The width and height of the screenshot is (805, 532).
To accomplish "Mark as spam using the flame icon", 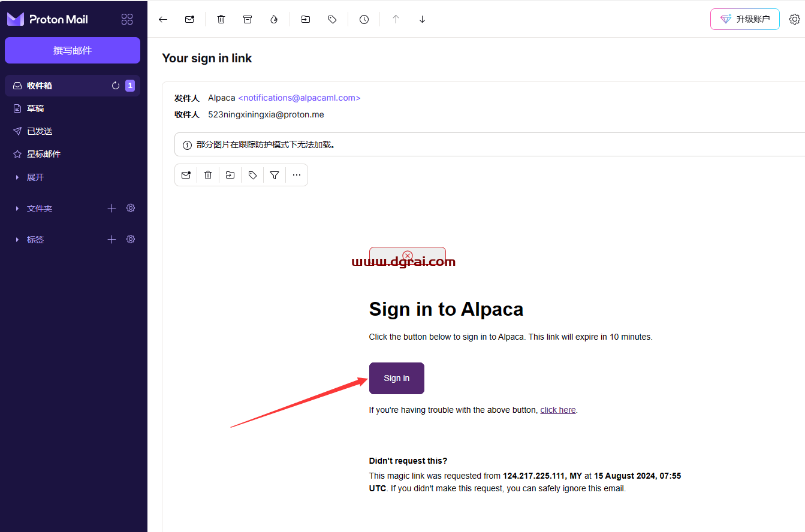I will [x=274, y=19].
